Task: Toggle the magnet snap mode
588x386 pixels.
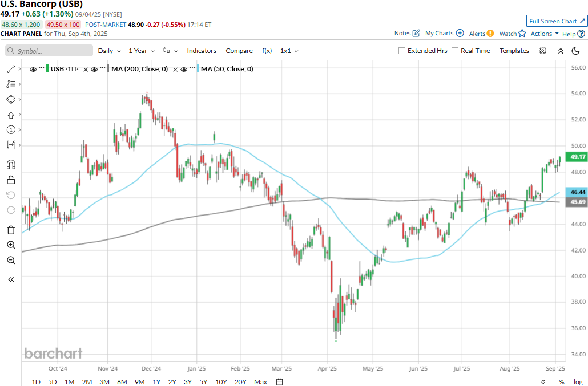Action: (x=11, y=165)
